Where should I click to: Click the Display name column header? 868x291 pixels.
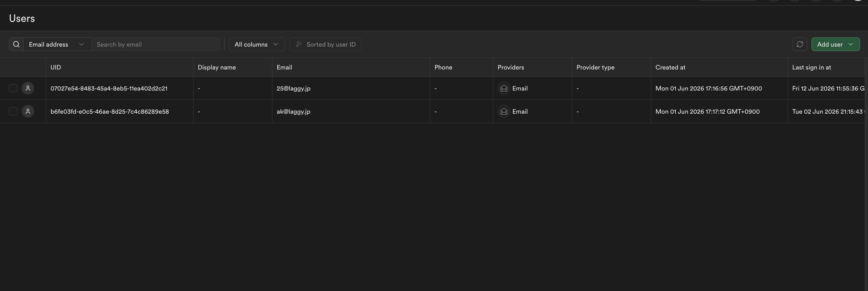(233, 67)
